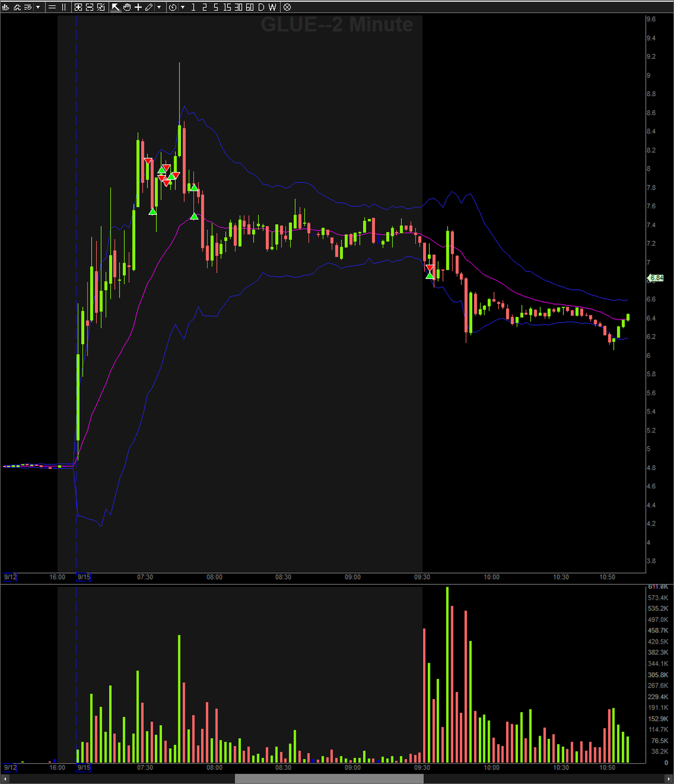The width and height of the screenshot is (674, 784).
Task: Select the arrow pointer tool
Action: coord(116,7)
